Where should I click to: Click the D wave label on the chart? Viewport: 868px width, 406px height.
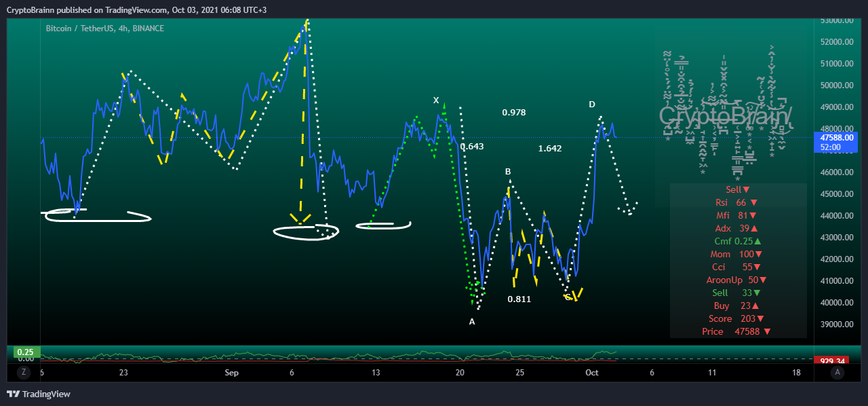592,104
